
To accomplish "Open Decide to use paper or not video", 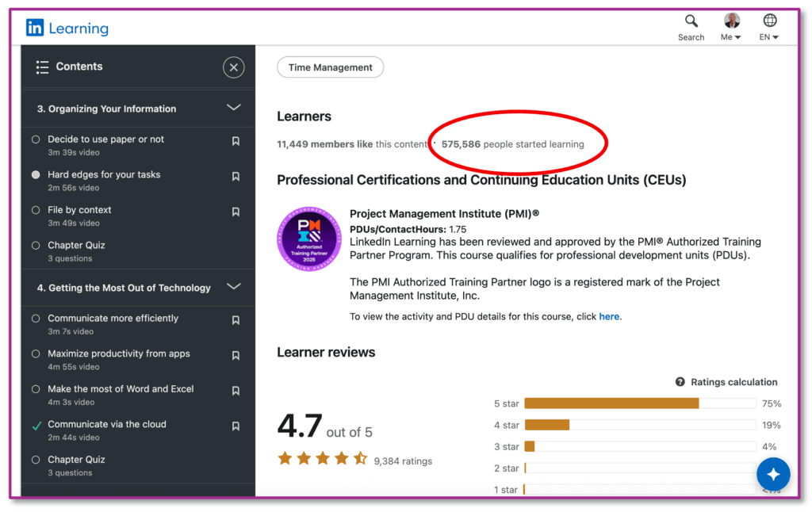I will pyautogui.click(x=105, y=139).
